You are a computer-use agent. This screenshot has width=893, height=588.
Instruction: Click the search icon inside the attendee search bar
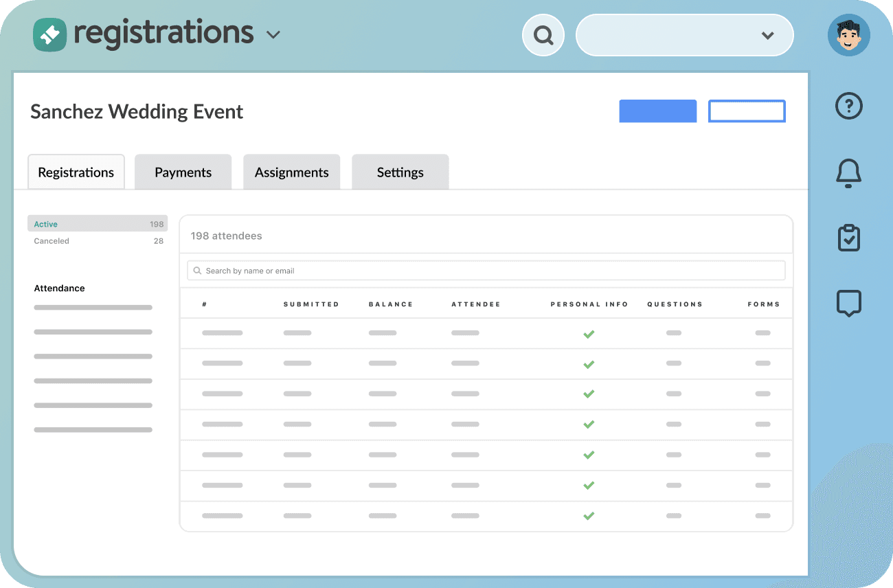(197, 270)
